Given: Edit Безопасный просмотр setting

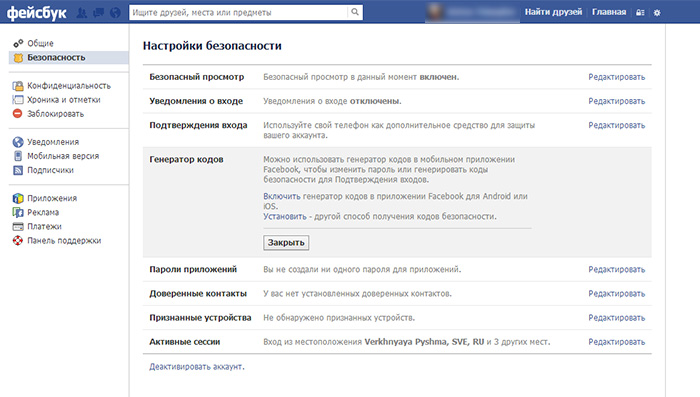Looking at the screenshot, I should tap(617, 77).
